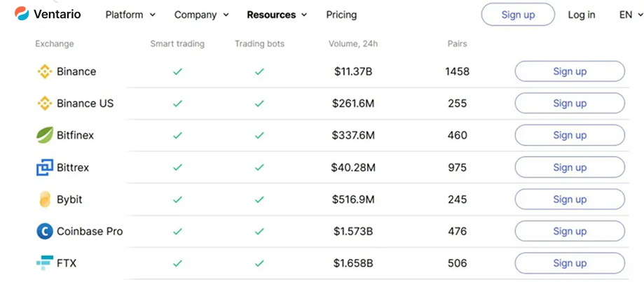Screen dimensions: 644x282
Task: Click Bybit smart trading checkmark
Action: 177,199
